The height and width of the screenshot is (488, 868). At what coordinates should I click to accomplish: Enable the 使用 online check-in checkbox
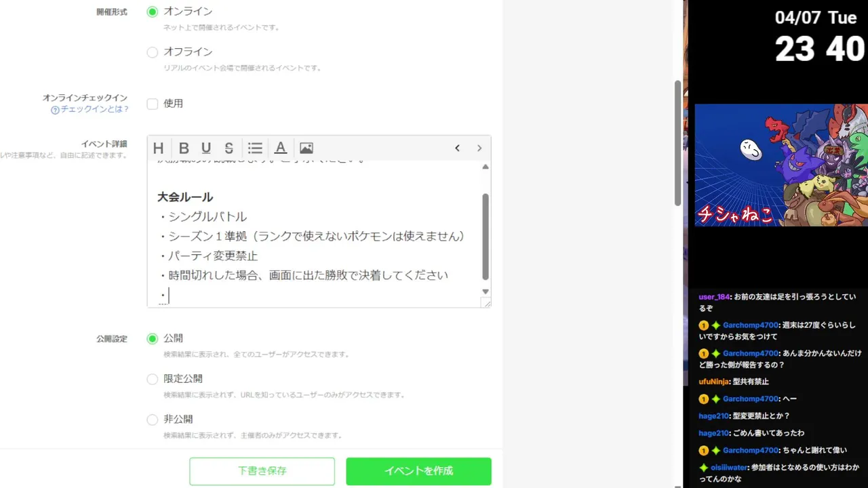click(x=153, y=104)
